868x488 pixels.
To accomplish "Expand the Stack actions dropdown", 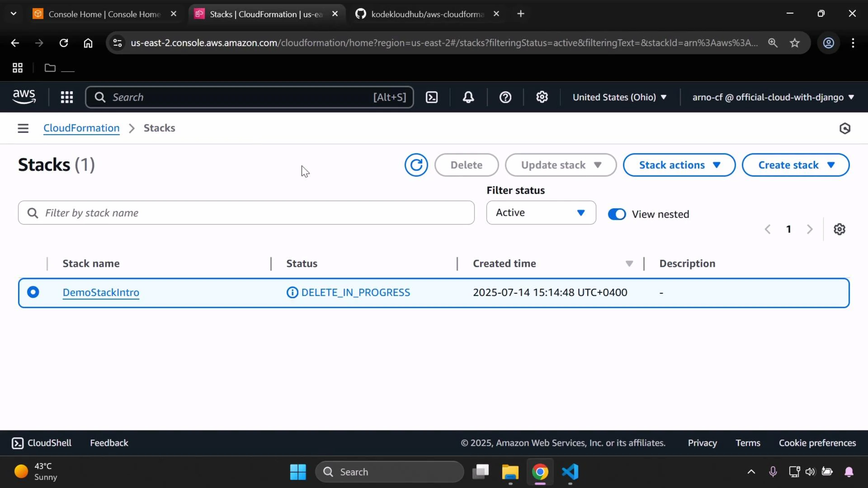I will coord(679,164).
